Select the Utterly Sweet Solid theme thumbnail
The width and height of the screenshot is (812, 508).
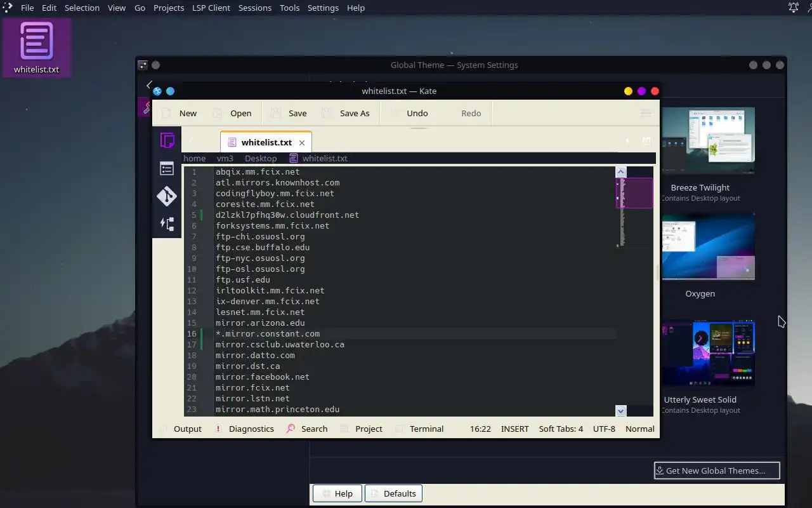(708, 352)
